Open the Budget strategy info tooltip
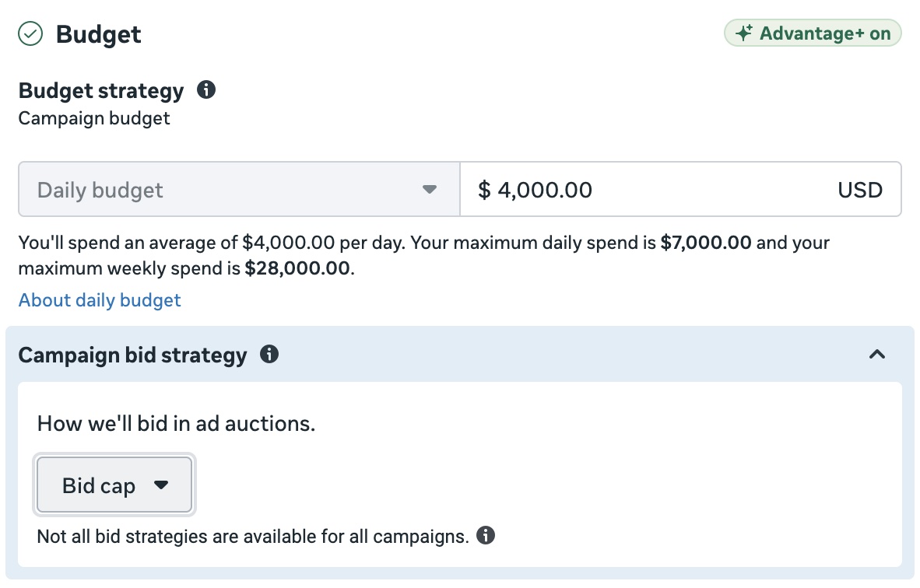The height and width of the screenshot is (588, 920). 206,89
